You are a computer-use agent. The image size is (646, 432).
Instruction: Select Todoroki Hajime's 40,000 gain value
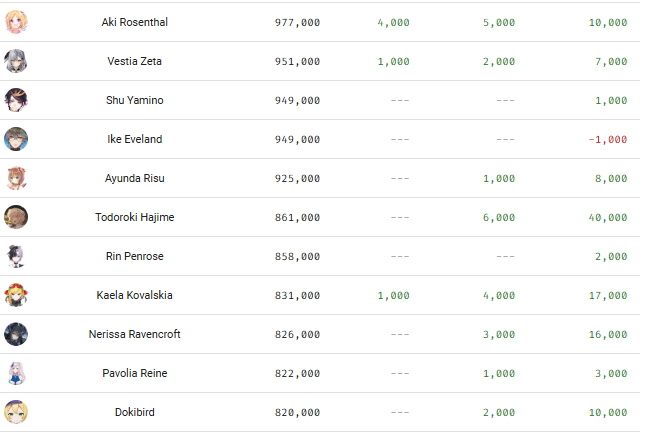coord(607,217)
